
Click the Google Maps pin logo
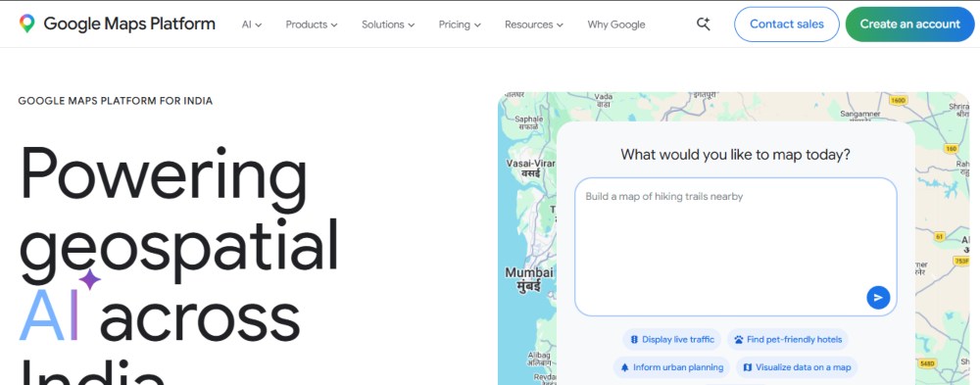tap(26, 24)
